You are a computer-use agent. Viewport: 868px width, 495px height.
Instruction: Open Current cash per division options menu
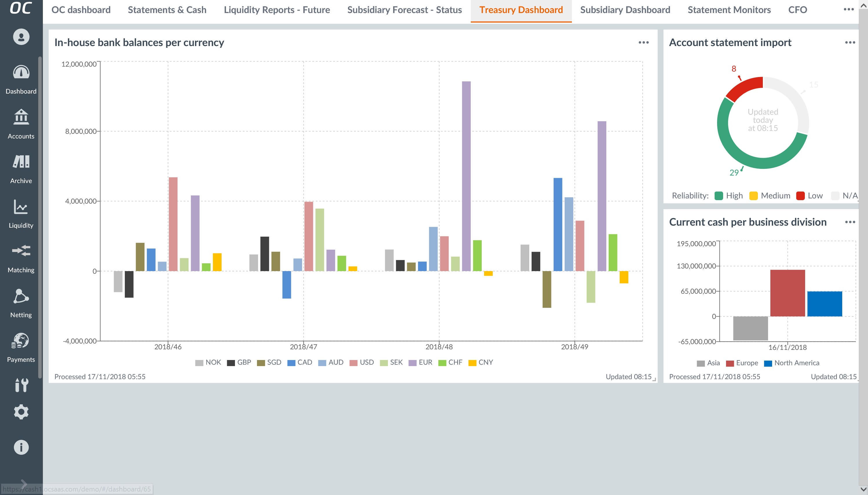click(850, 222)
